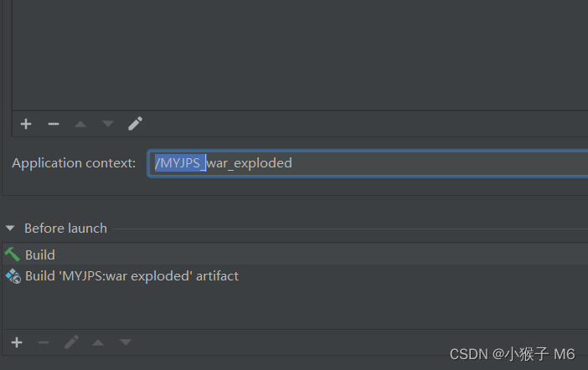Select the Build 'MYJPS:war exploded' artifact row
Screen dimensions: 588x370
click(x=132, y=275)
